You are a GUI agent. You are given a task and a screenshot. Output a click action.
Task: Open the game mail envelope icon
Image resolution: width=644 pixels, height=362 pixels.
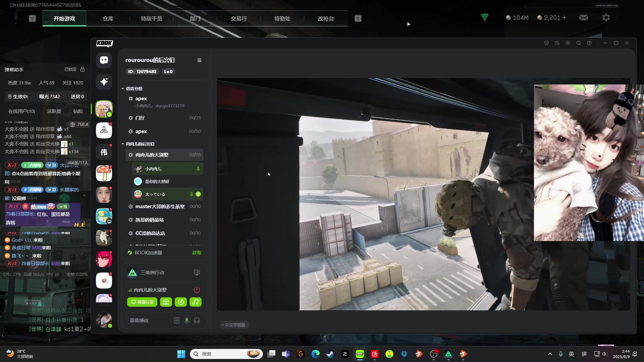(x=584, y=17)
